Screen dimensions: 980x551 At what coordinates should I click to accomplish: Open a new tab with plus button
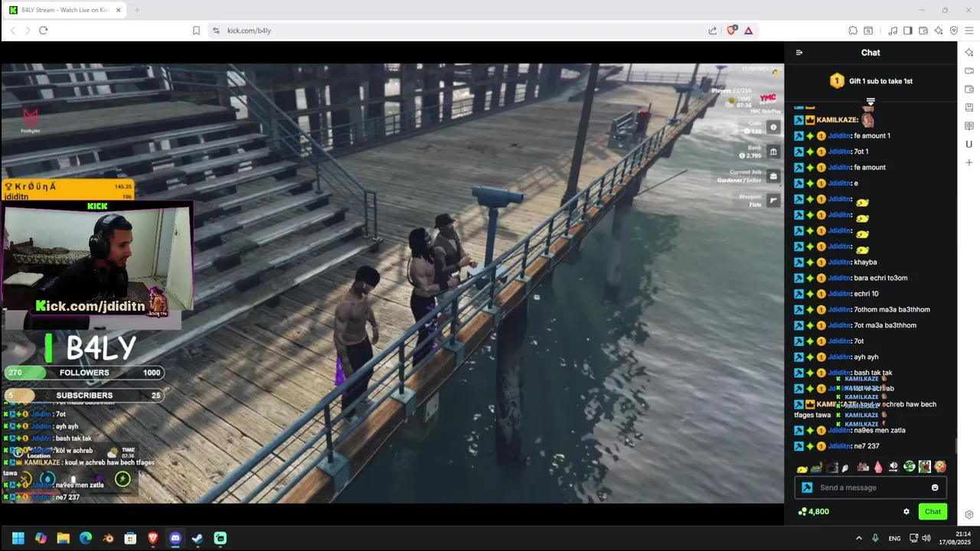[138, 10]
